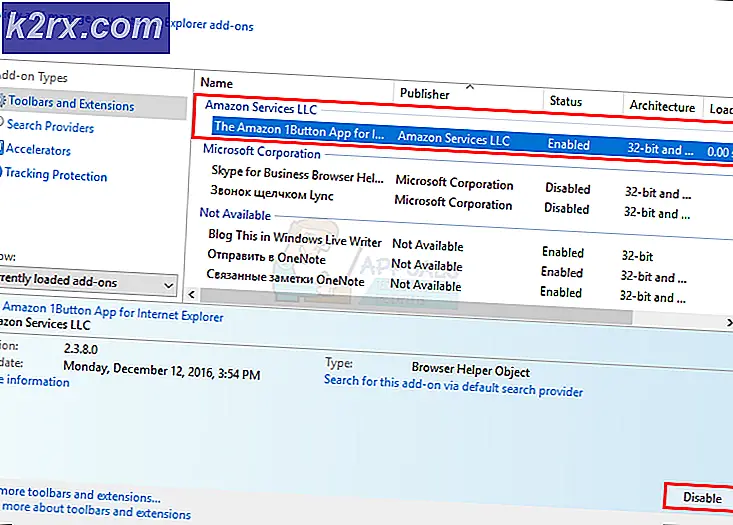Sort the list by Name column
The width and height of the screenshot is (733, 525).
[216, 83]
